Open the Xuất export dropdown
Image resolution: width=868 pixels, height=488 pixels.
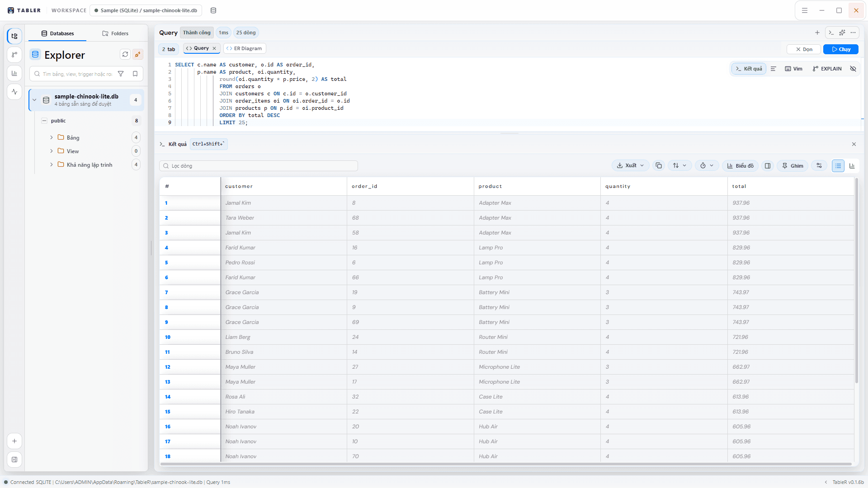[x=630, y=166]
